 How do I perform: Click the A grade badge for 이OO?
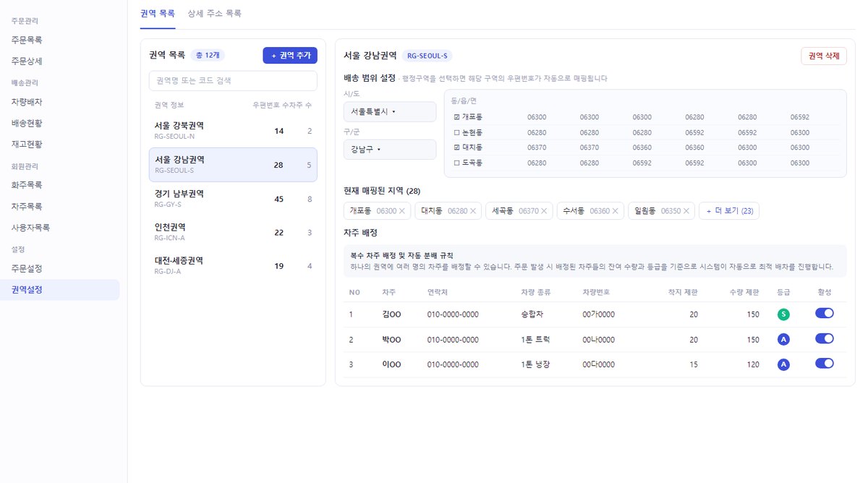click(x=783, y=364)
